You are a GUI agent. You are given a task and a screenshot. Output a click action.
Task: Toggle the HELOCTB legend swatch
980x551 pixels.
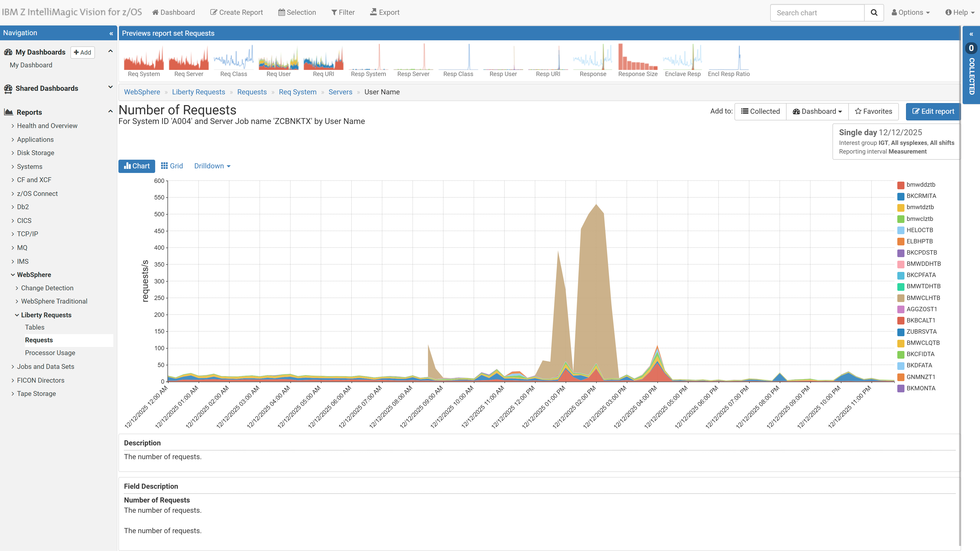pyautogui.click(x=900, y=230)
